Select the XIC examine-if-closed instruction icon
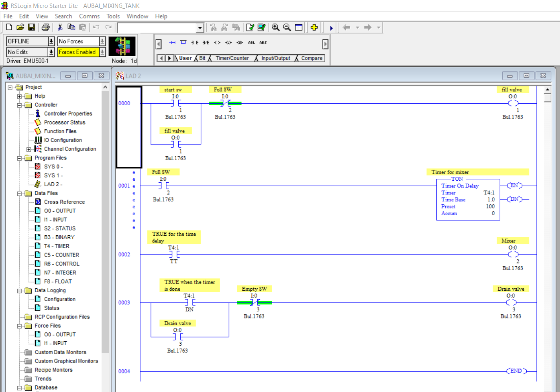 (194, 42)
